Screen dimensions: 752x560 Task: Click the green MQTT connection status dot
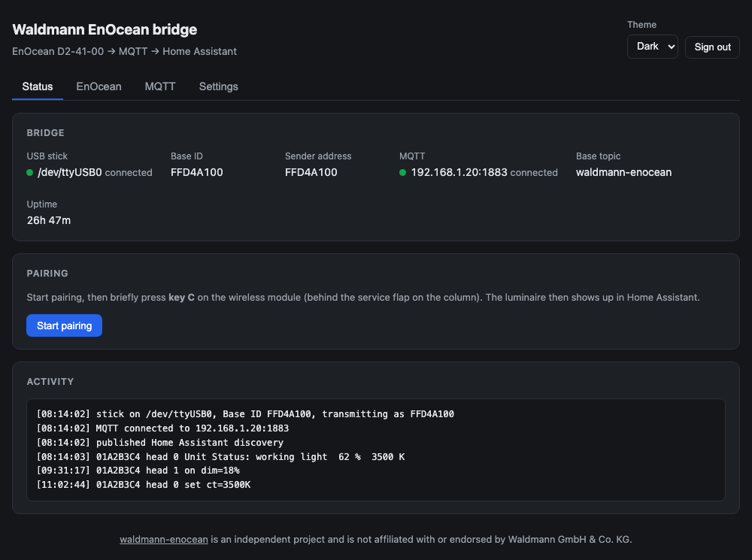coord(403,173)
